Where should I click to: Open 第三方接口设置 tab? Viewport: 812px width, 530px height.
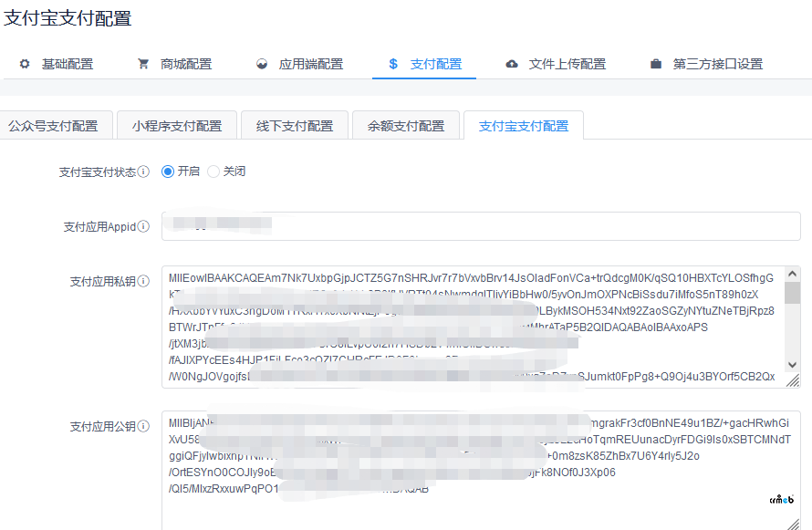pyautogui.click(x=706, y=64)
